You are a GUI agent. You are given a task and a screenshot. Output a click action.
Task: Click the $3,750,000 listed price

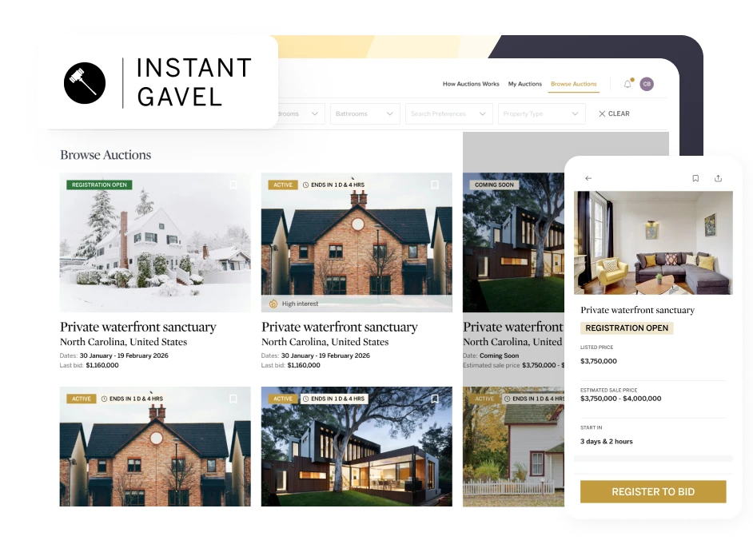pyautogui.click(x=599, y=361)
